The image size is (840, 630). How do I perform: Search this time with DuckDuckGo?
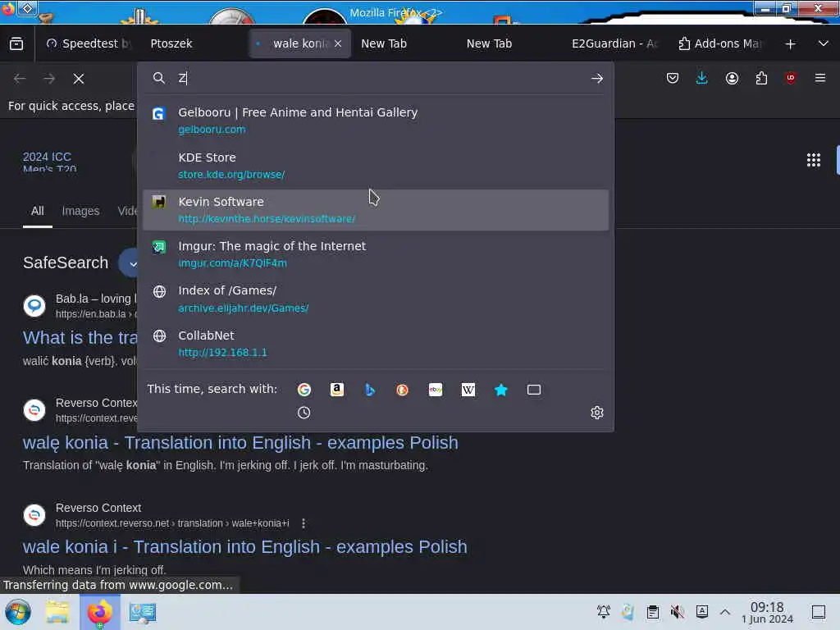[x=402, y=390]
